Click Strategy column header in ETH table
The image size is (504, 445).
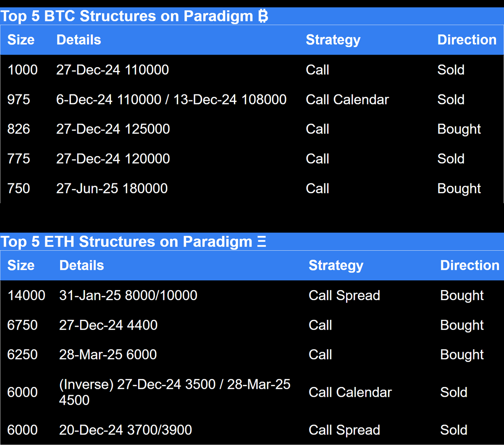336,265
